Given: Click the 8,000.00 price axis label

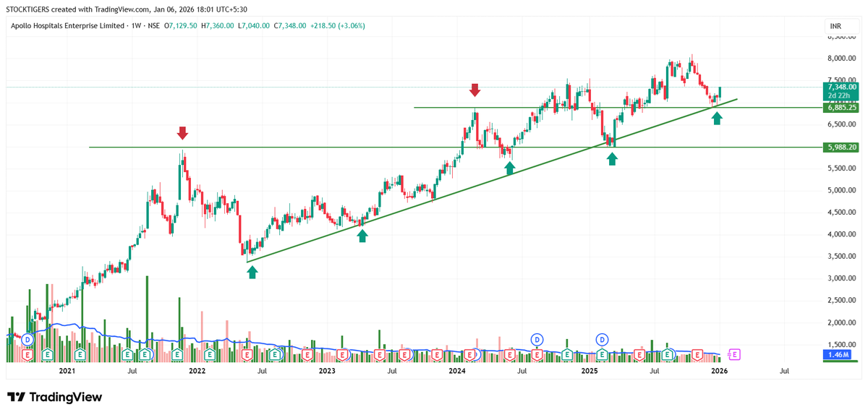Looking at the screenshot, I should 842,58.
